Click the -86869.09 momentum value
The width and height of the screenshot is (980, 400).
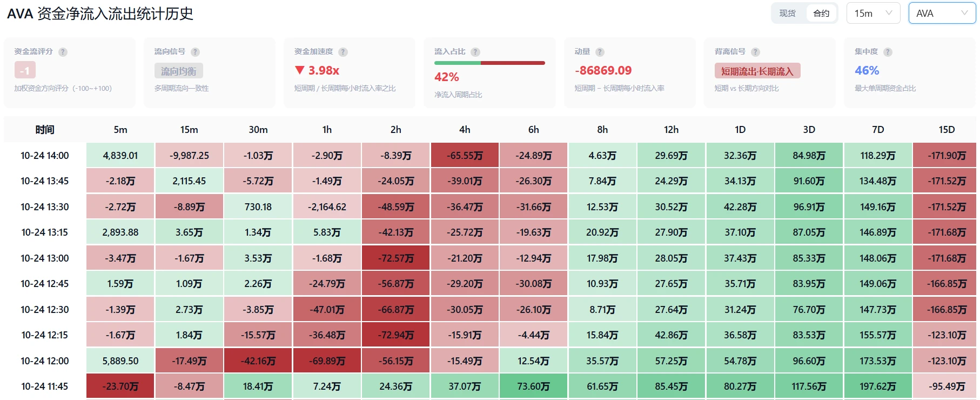pos(603,70)
